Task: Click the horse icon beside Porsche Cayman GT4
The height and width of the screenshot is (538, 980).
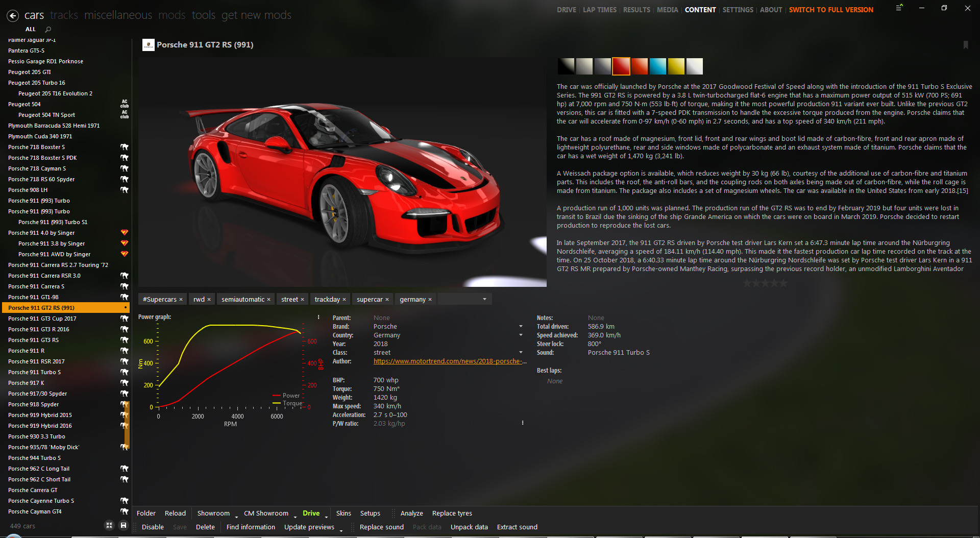Action: click(124, 511)
